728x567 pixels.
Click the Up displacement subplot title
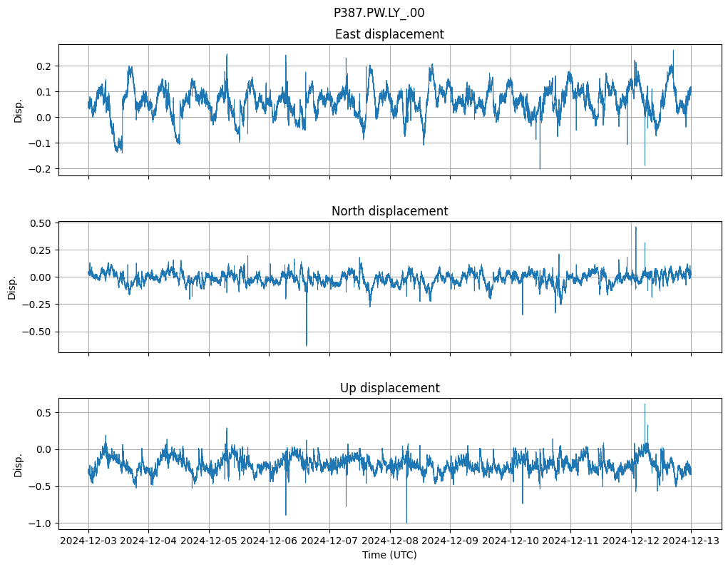[x=389, y=388]
